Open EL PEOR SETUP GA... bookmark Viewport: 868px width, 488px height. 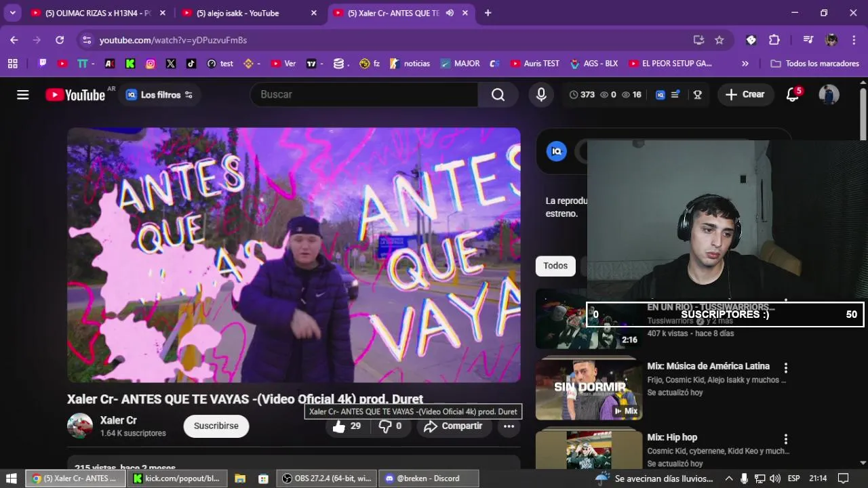(x=670, y=64)
